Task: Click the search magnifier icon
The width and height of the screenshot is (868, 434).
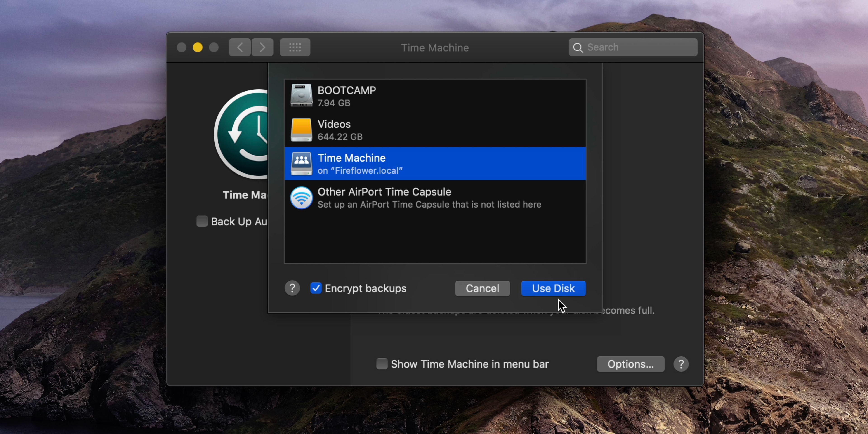Action: point(578,47)
